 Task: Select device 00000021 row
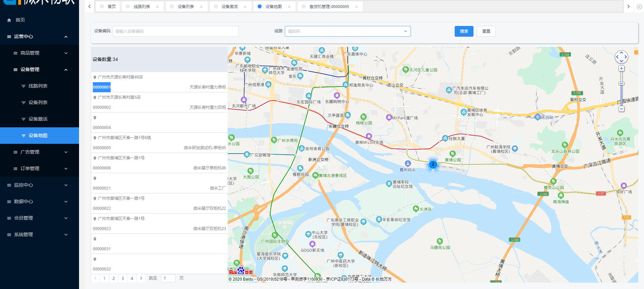[159, 183]
